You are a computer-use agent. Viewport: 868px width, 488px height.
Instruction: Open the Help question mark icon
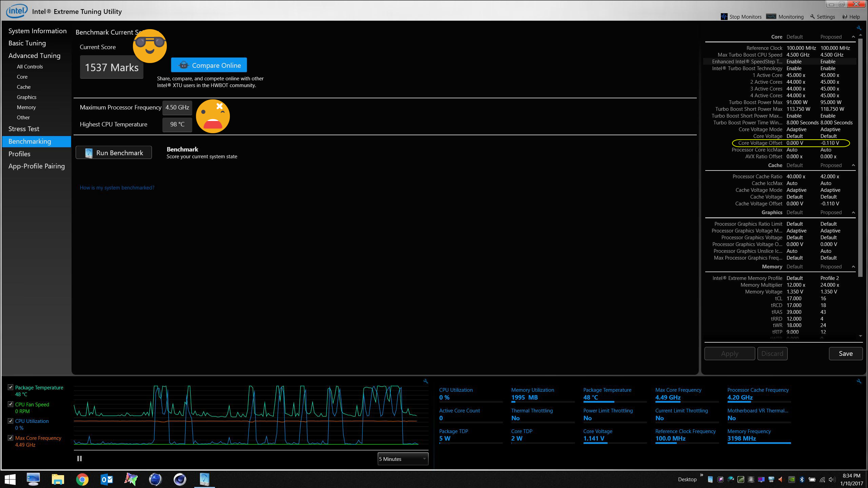845,17
